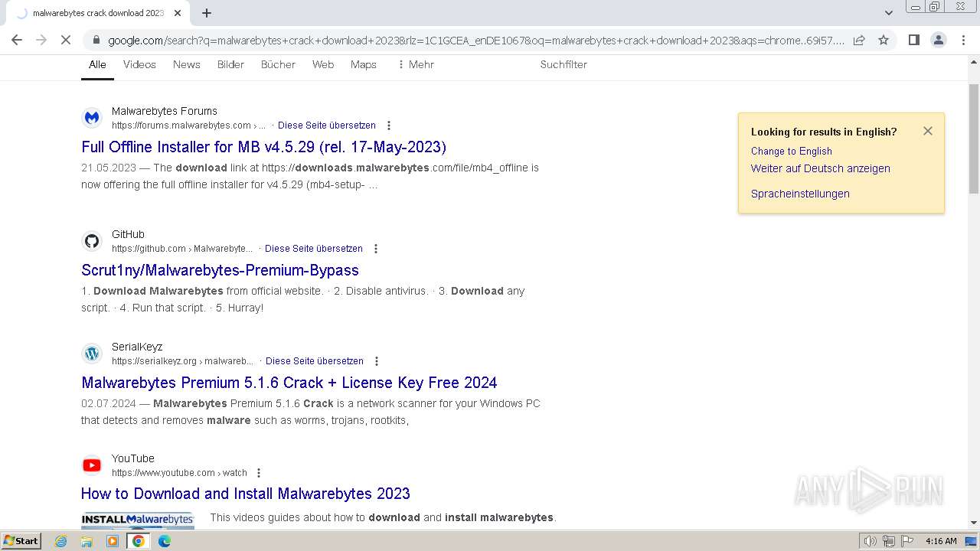
Task: Switch to the Videos search tab
Action: click(139, 64)
